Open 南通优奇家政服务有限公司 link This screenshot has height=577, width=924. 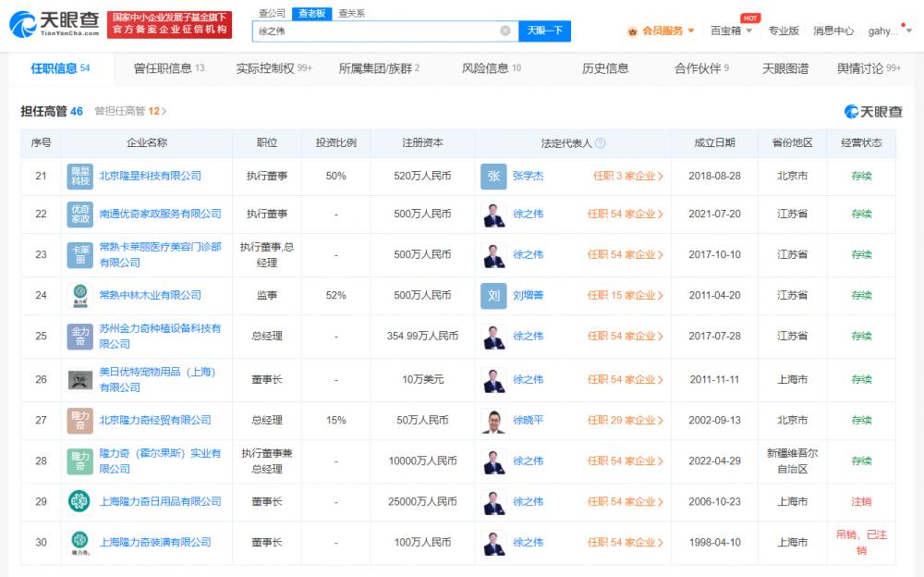(160, 215)
